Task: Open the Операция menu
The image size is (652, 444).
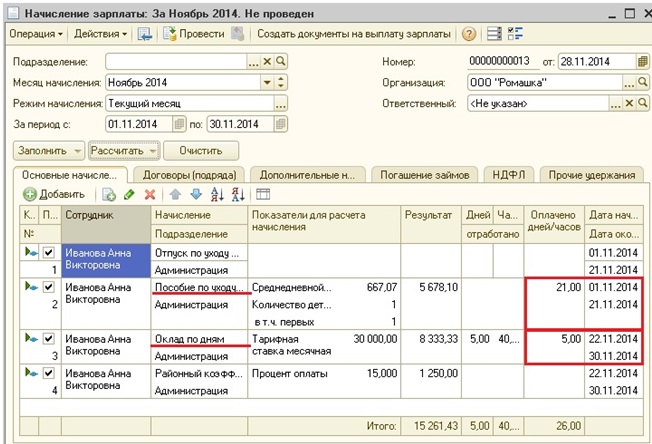Action: pyautogui.click(x=36, y=34)
